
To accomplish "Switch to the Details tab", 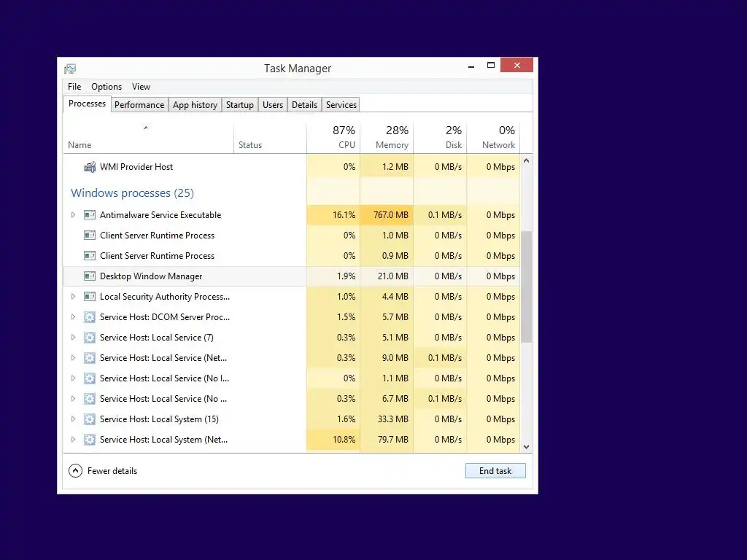I will pos(304,105).
